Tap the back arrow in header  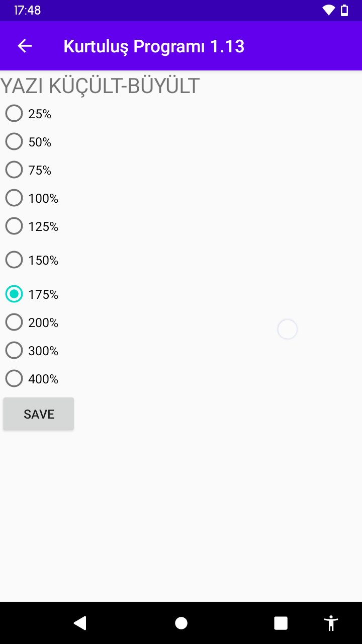(25, 46)
